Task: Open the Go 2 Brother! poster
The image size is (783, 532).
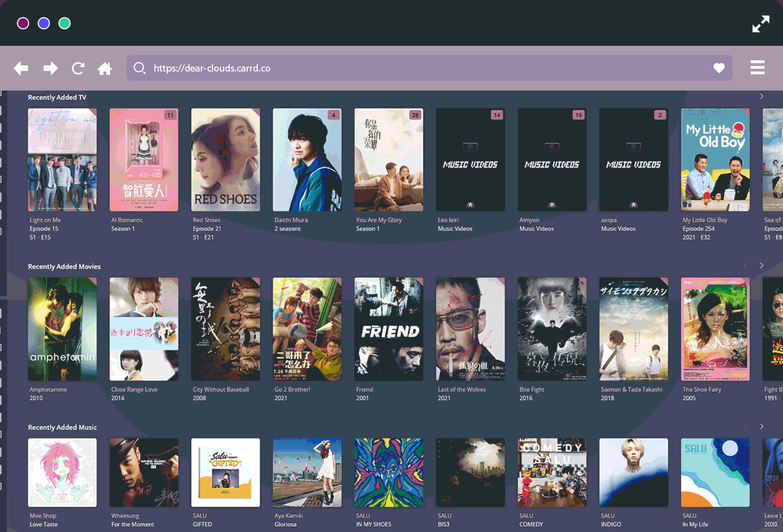Action: point(307,329)
